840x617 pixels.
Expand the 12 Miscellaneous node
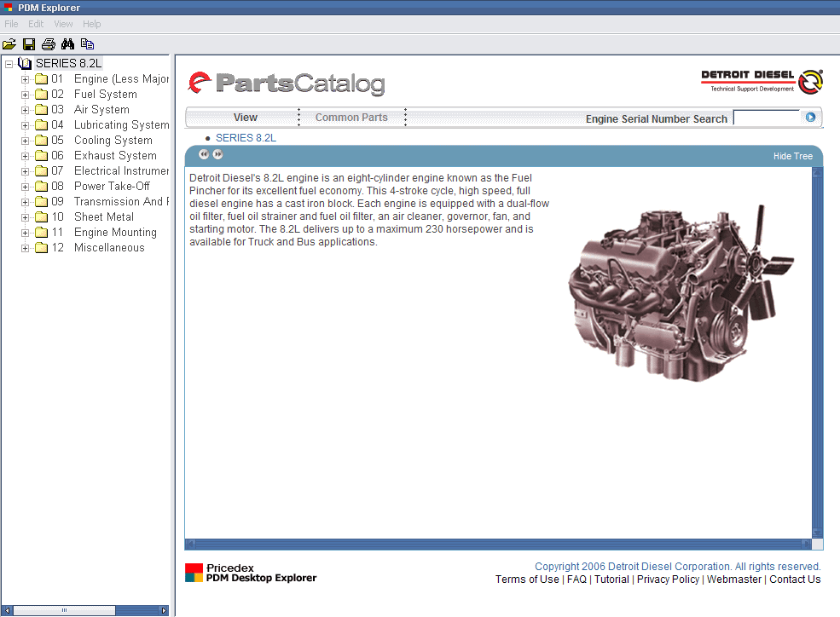25,248
